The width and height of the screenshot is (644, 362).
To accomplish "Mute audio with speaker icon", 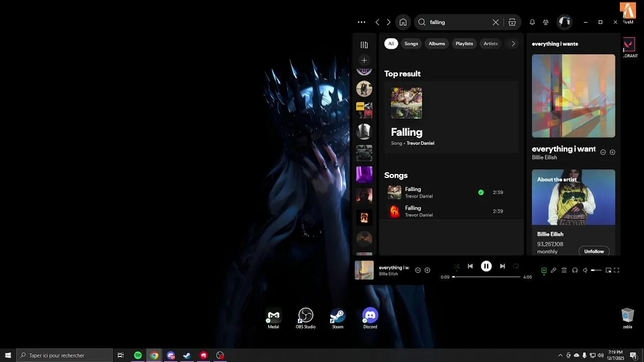I will [585, 270].
